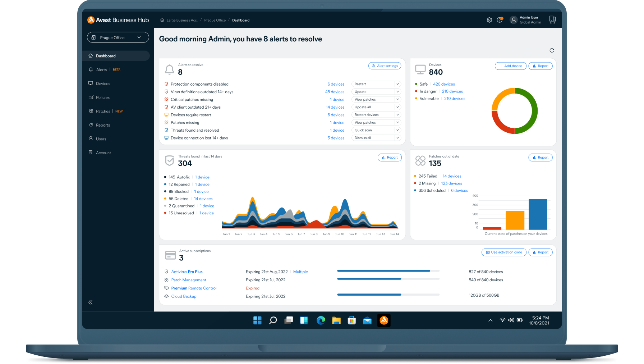644x364 pixels.
Task: Open the company switcher building icon
Action: (552, 20)
